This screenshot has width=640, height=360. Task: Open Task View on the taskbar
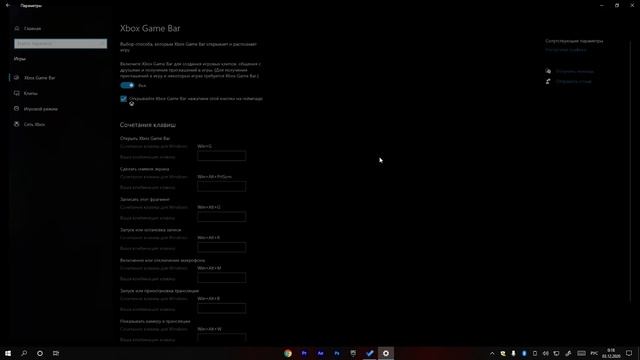(56, 353)
